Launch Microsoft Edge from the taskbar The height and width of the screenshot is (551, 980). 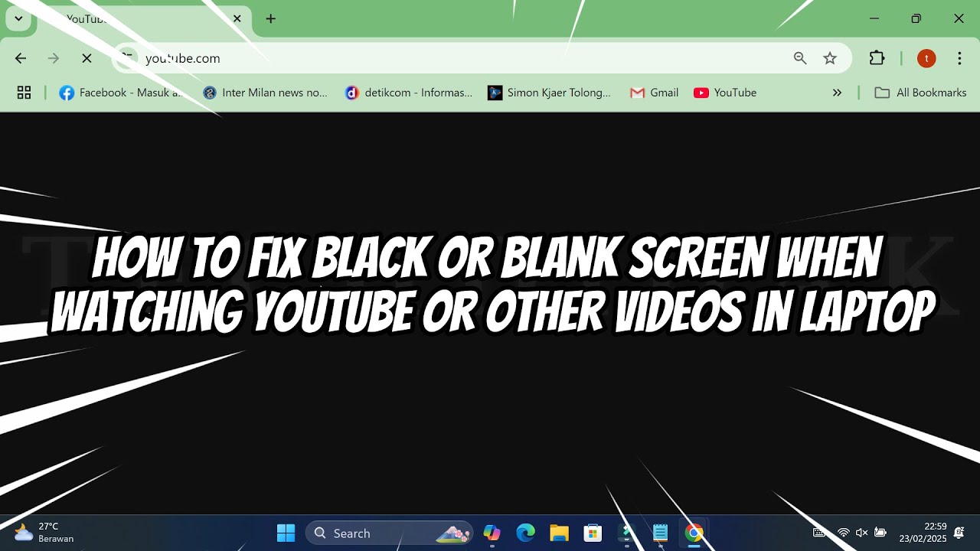(525, 533)
